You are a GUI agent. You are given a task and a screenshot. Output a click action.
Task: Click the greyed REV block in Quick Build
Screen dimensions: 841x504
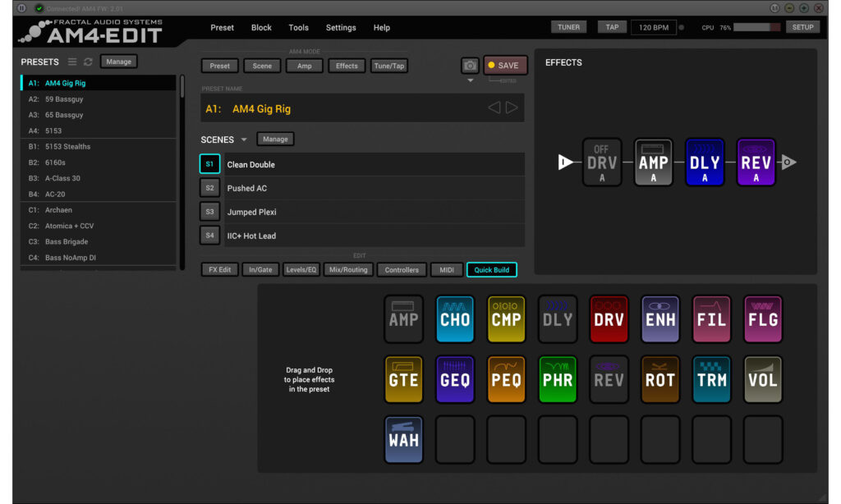pyautogui.click(x=609, y=379)
